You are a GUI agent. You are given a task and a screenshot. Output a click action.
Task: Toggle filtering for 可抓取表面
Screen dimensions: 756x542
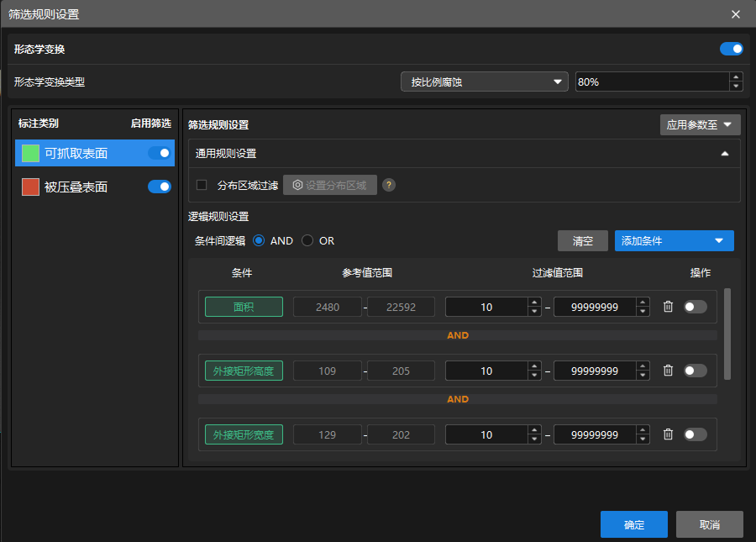[159, 153]
